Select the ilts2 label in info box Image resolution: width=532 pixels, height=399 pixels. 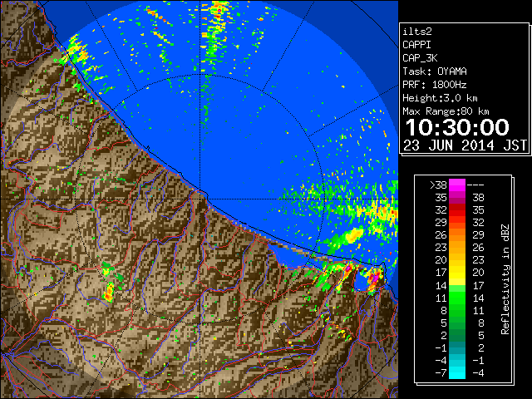point(417,32)
